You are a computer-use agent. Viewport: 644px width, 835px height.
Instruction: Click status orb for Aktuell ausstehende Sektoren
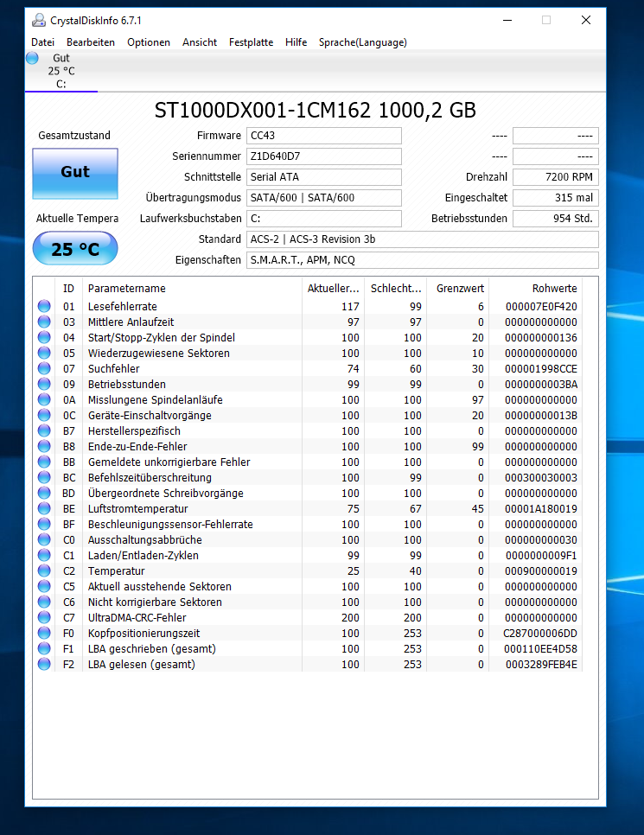click(x=44, y=586)
